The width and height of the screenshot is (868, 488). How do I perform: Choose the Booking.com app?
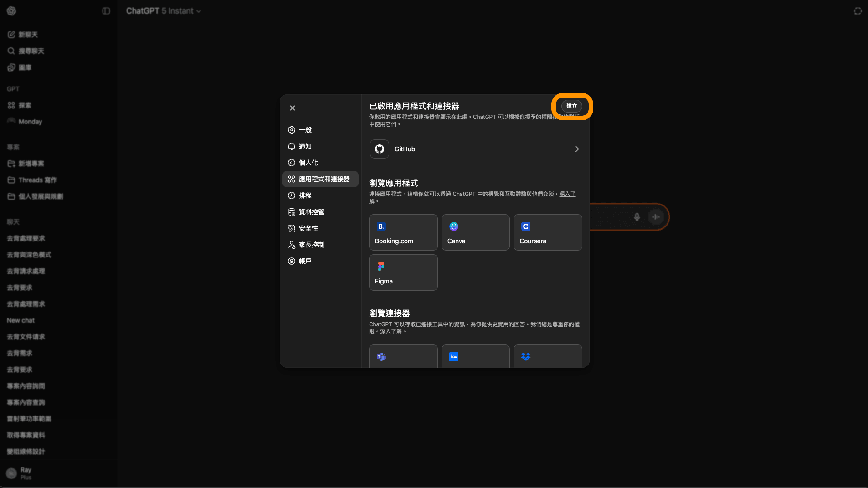click(403, 232)
